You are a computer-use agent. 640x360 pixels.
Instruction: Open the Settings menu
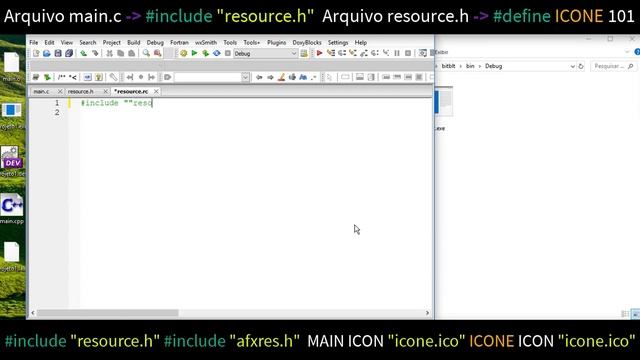tap(338, 42)
